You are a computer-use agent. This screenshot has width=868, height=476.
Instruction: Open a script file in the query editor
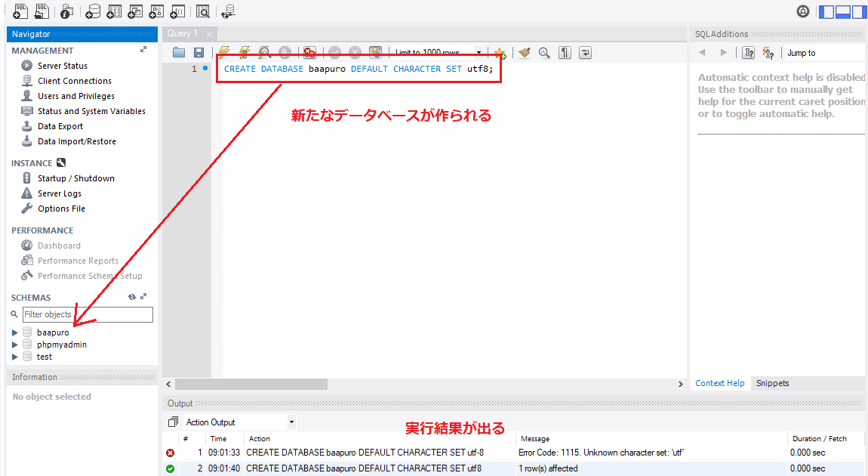click(x=179, y=53)
